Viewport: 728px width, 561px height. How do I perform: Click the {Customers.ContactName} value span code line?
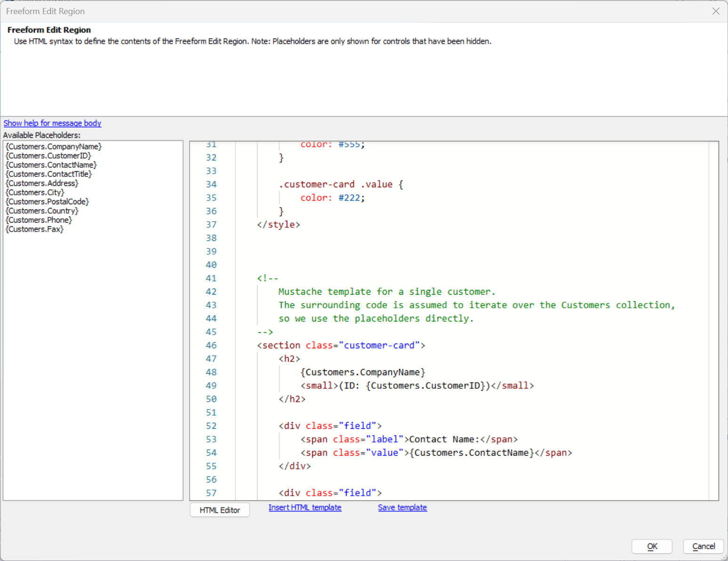point(437,453)
